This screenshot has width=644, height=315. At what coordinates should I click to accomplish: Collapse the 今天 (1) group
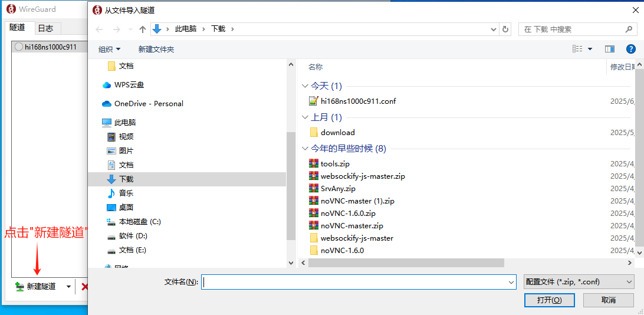[x=305, y=86]
